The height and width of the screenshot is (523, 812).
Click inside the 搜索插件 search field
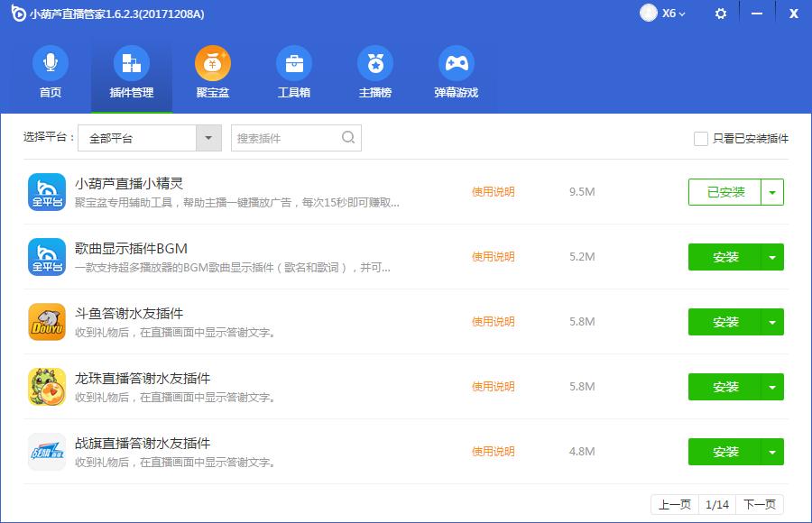289,138
